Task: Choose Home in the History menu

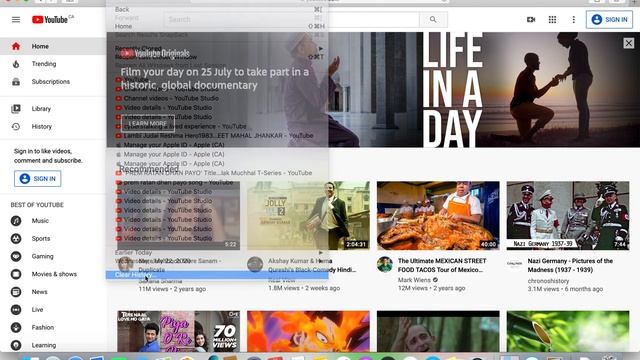Action: tap(217, 26)
